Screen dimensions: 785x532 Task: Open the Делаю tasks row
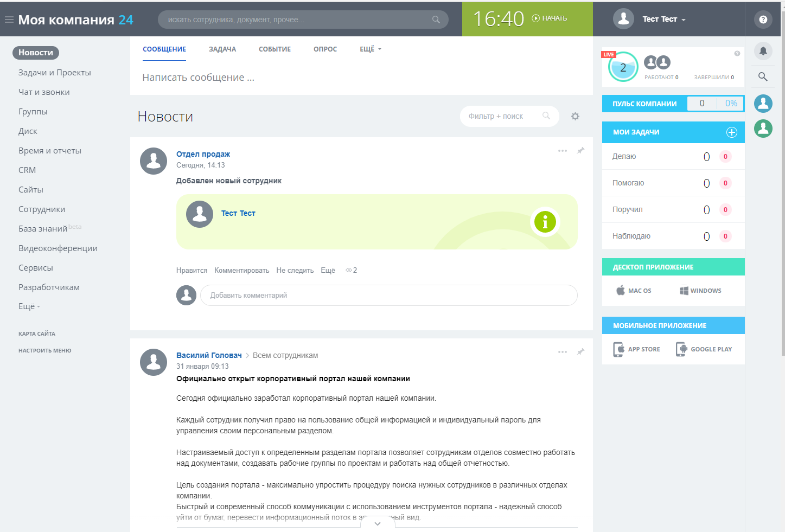[x=673, y=156]
